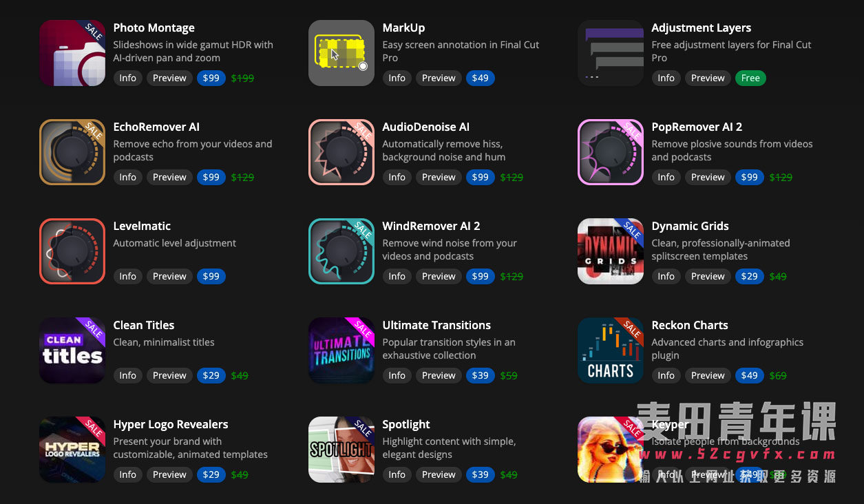This screenshot has height=504, width=864.
Task: Open the Photo Montage app icon
Action: [72, 53]
